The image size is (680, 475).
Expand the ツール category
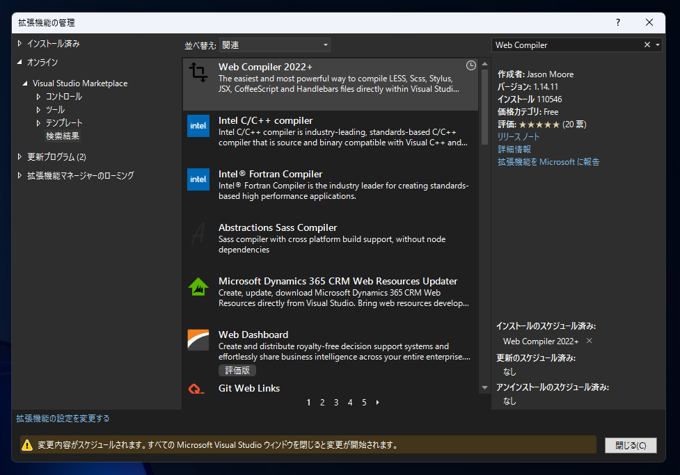pyautogui.click(x=38, y=110)
